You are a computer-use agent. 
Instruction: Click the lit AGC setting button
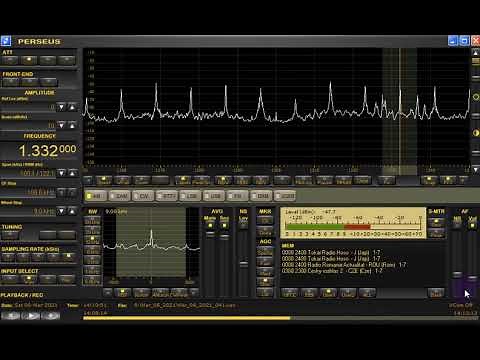(265, 282)
